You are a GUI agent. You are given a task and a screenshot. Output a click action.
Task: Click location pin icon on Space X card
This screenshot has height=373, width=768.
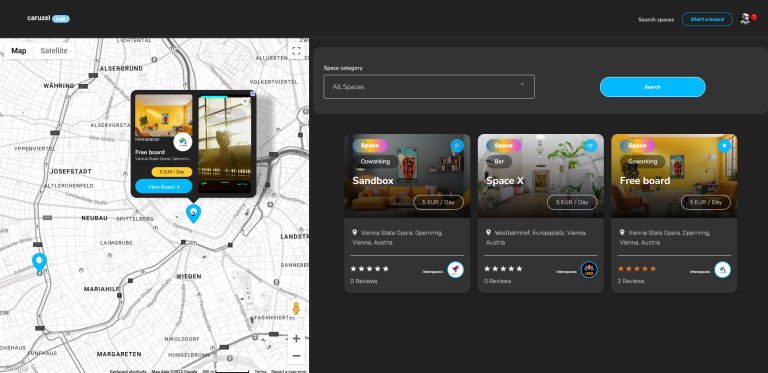click(x=488, y=233)
